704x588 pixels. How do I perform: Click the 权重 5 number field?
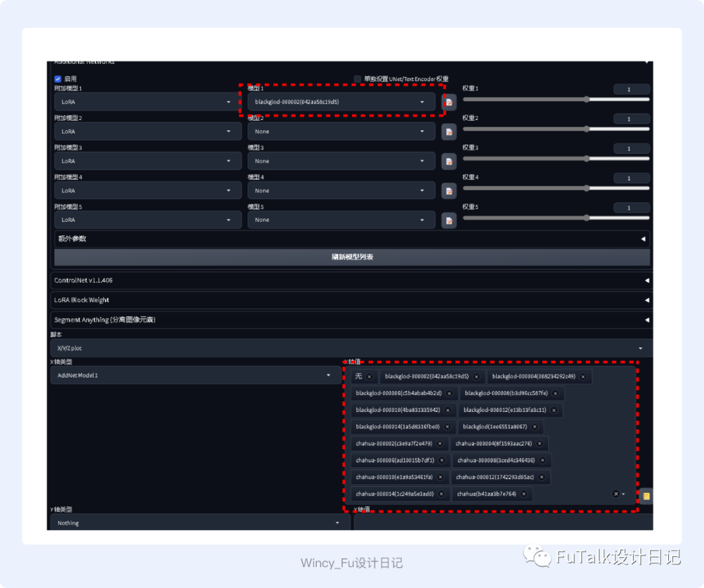[632, 208]
